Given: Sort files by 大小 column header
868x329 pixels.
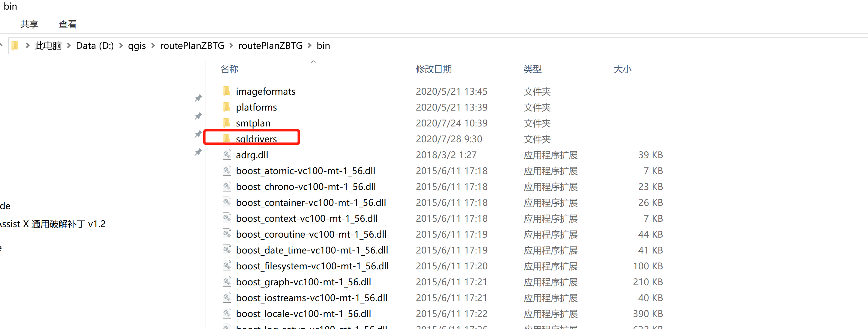Looking at the screenshot, I should [x=622, y=69].
